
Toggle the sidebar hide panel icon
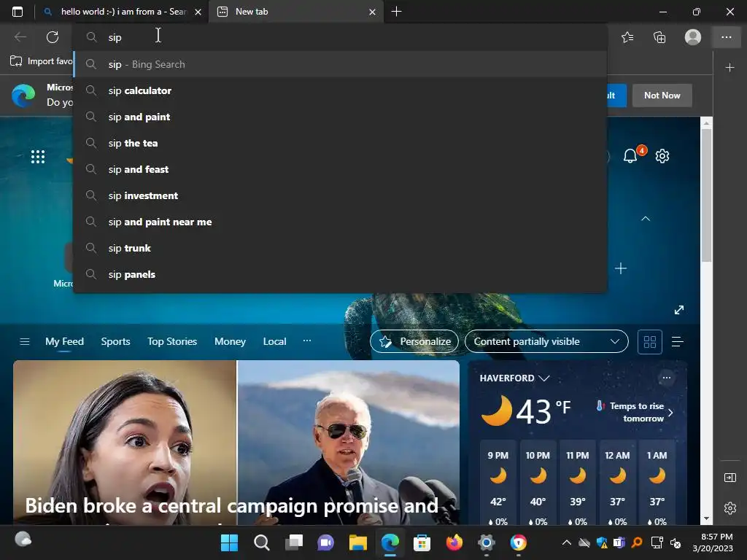[729, 477]
